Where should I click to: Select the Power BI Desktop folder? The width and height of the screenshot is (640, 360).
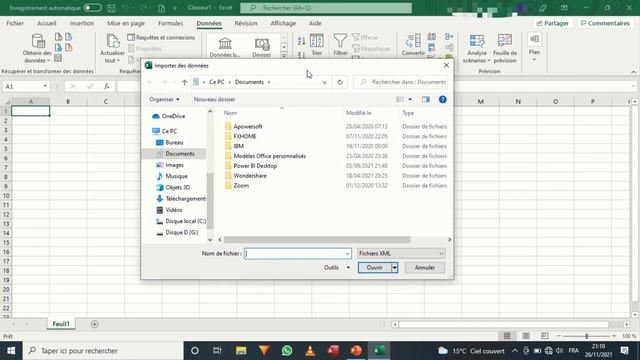point(251,166)
